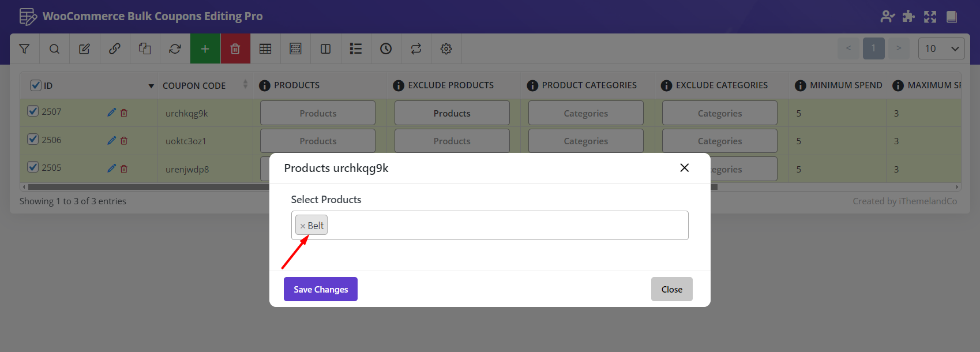Click the fullscreen expand icon in header
Image resolution: width=980 pixels, height=352 pixels.
point(930,17)
